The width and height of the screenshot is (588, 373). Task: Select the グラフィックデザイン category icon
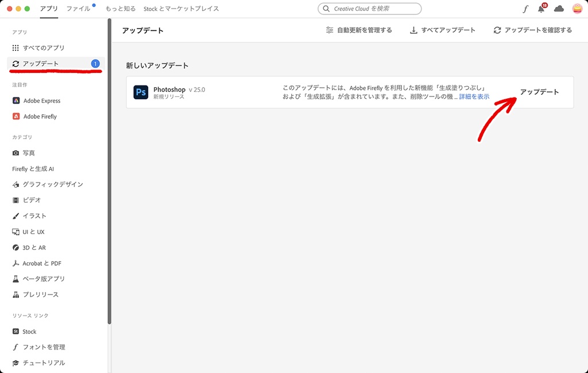[16, 184]
